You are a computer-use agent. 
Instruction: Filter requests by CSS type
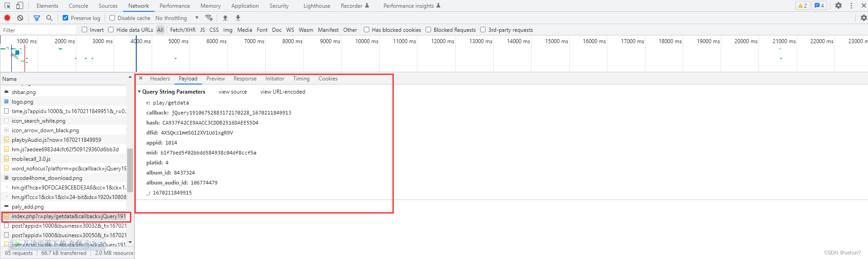point(214,30)
